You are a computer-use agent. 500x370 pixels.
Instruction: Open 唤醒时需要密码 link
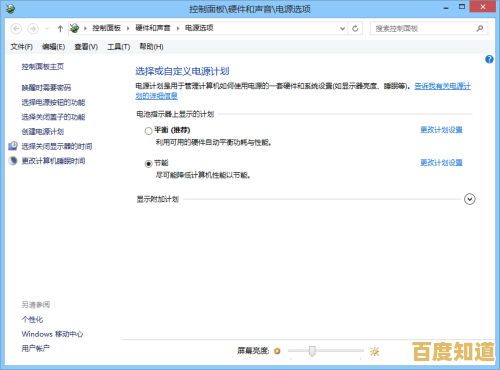(x=46, y=88)
